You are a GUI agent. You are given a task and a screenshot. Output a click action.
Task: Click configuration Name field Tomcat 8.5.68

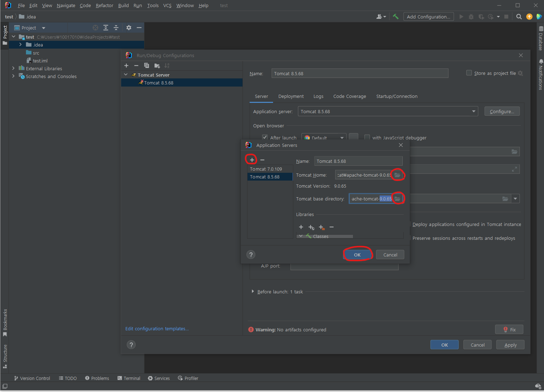pyautogui.click(x=360, y=73)
